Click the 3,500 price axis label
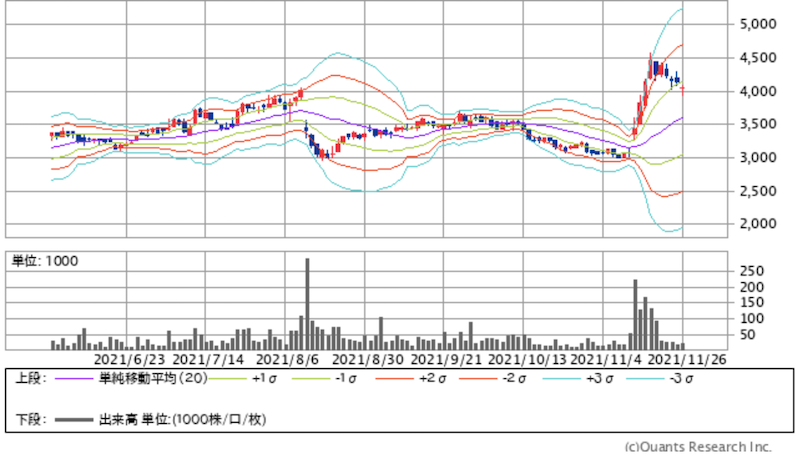This screenshot has height=456, width=800. [758, 124]
